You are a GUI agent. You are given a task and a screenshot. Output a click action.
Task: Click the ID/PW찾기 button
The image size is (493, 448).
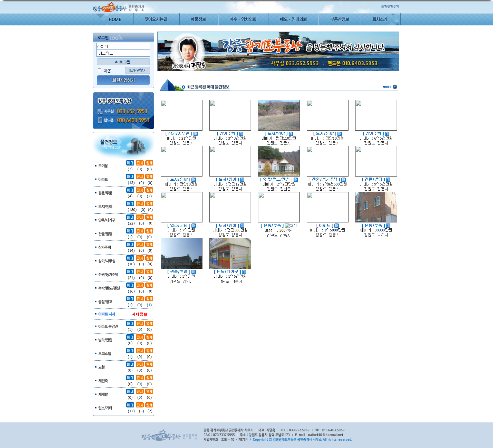click(138, 70)
